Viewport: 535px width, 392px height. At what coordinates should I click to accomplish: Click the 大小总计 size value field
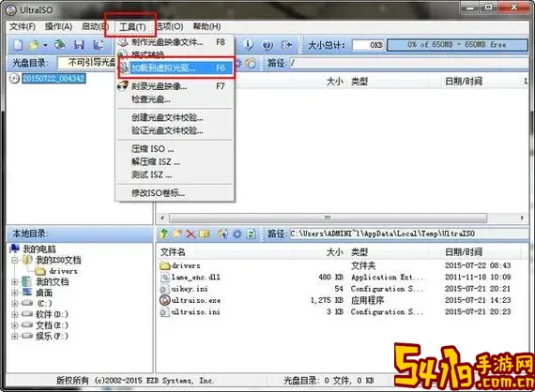coord(368,45)
